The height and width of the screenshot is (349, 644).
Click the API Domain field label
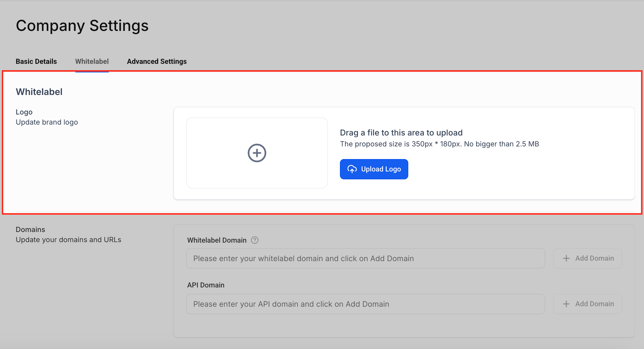click(x=206, y=285)
